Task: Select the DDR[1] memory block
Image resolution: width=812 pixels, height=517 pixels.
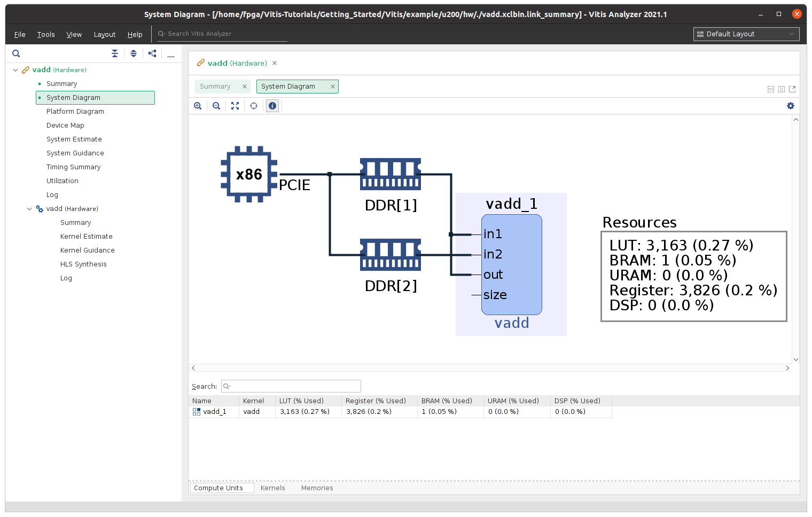Action: click(391, 174)
